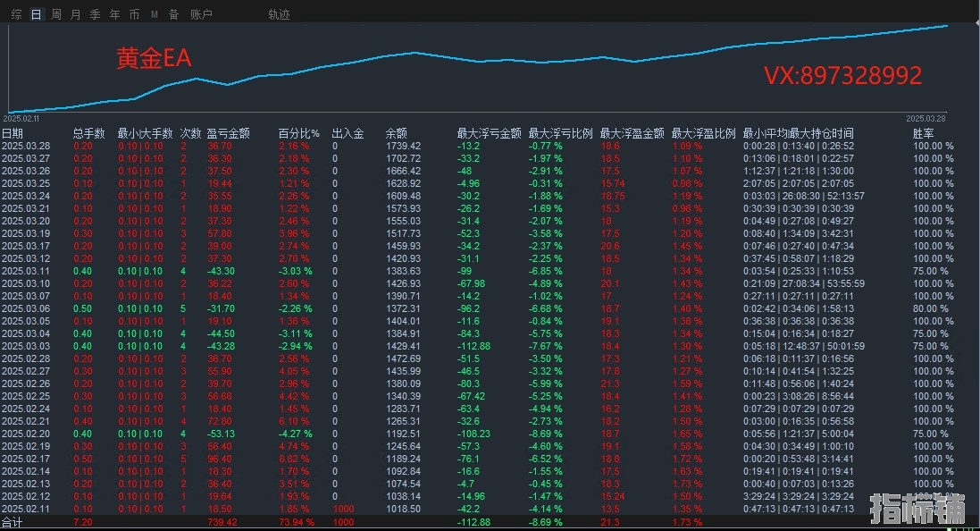
Task: Switch to the 月 monthly view
Action: [x=75, y=14]
